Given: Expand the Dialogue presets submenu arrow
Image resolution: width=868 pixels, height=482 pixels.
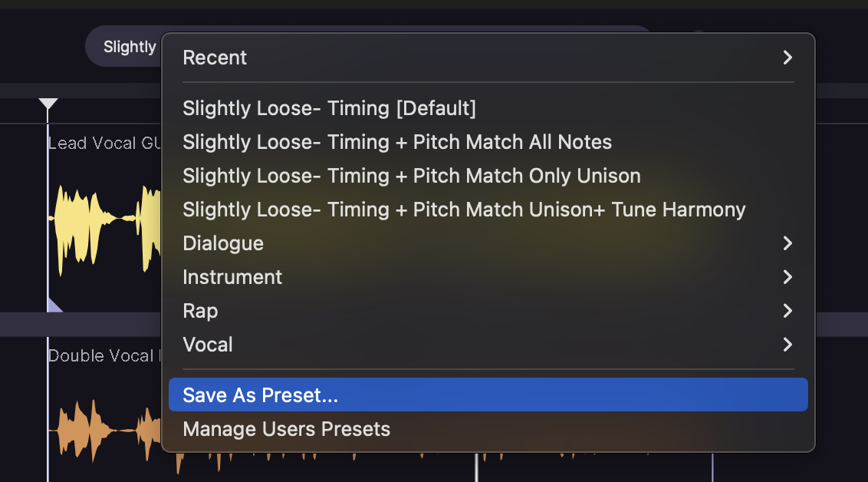Looking at the screenshot, I should point(787,243).
